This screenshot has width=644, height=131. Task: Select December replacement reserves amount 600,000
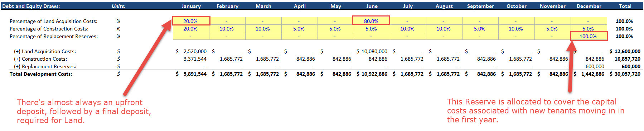(x=595, y=66)
